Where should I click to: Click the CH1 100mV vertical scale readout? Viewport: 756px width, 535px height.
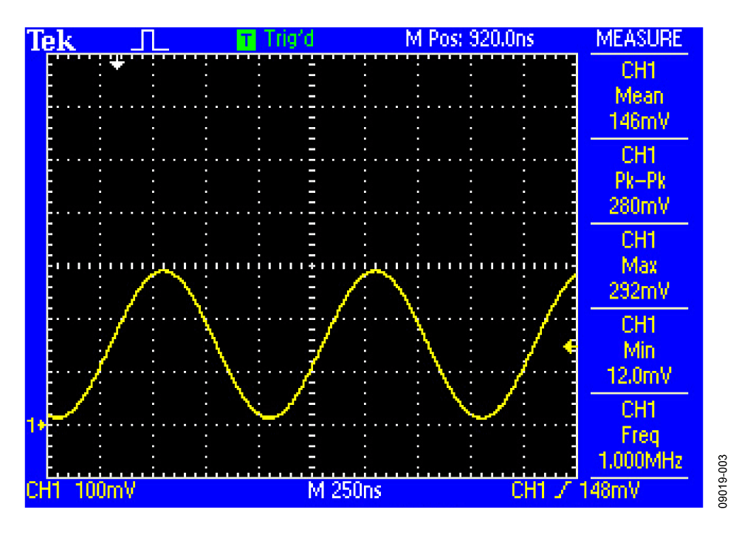80,490
